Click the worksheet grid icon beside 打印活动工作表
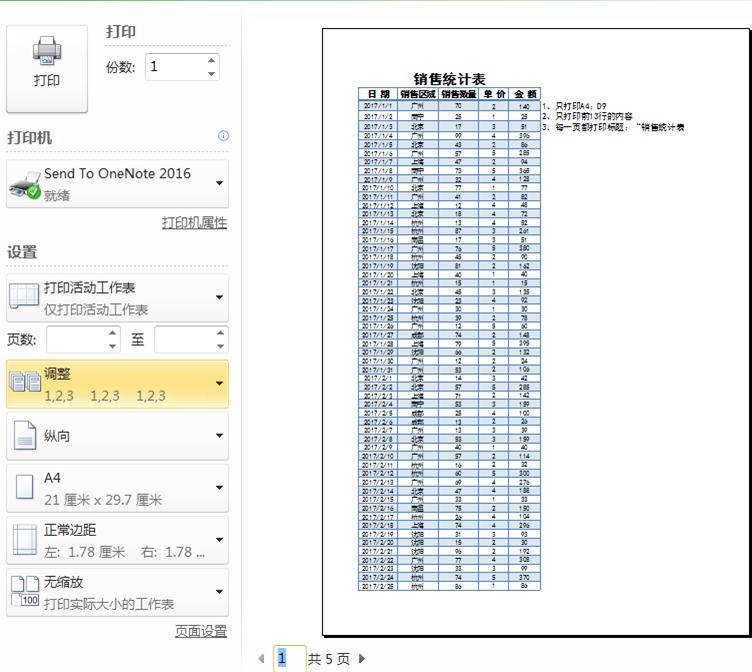The width and height of the screenshot is (752, 672). click(24, 295)
